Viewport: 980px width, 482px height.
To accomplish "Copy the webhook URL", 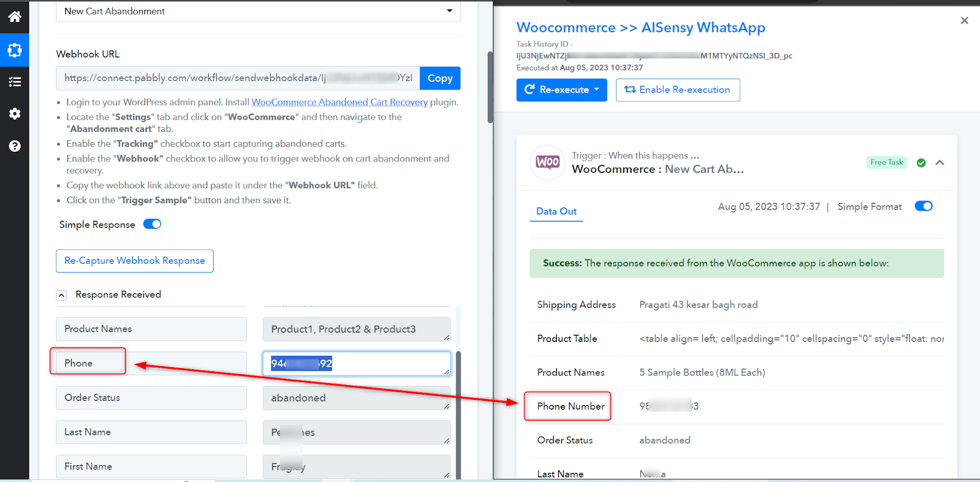I will click(x=440, y=78).
